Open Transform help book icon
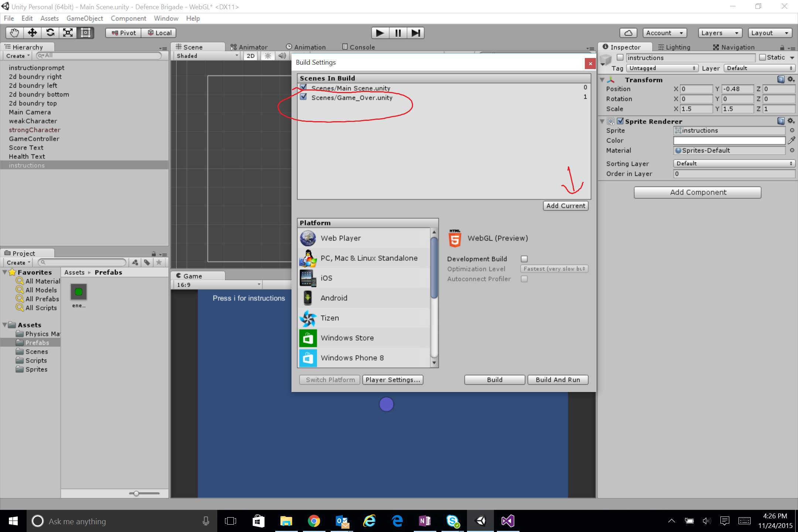The image size is (798, 532). [781, 79]
